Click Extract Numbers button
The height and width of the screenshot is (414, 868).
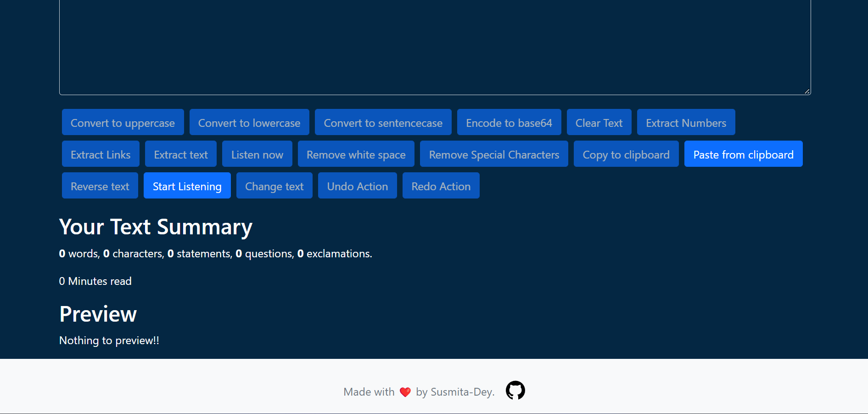click(x=686, y=122)
